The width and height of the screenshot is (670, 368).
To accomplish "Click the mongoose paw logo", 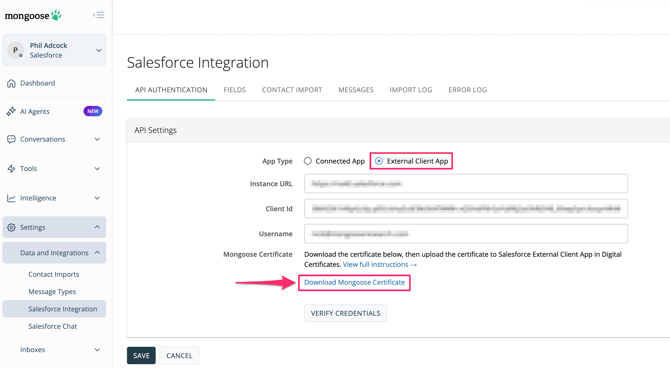I will tap(33, 16).
